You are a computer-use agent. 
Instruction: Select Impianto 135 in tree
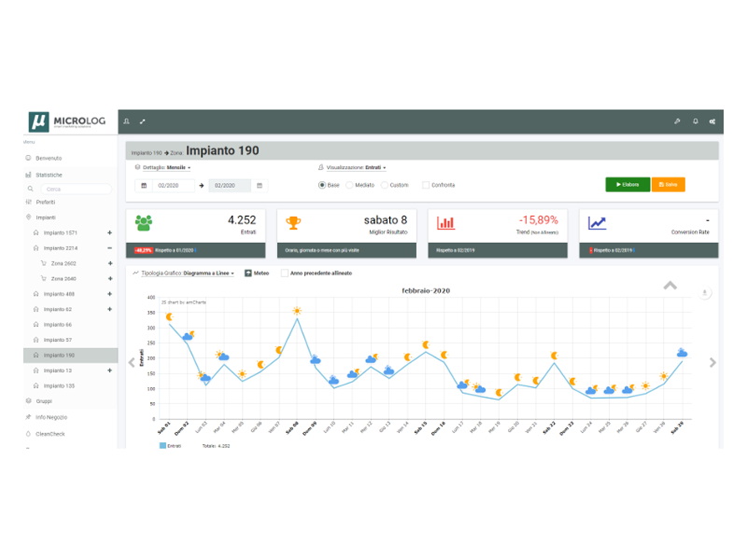point(59,385)
